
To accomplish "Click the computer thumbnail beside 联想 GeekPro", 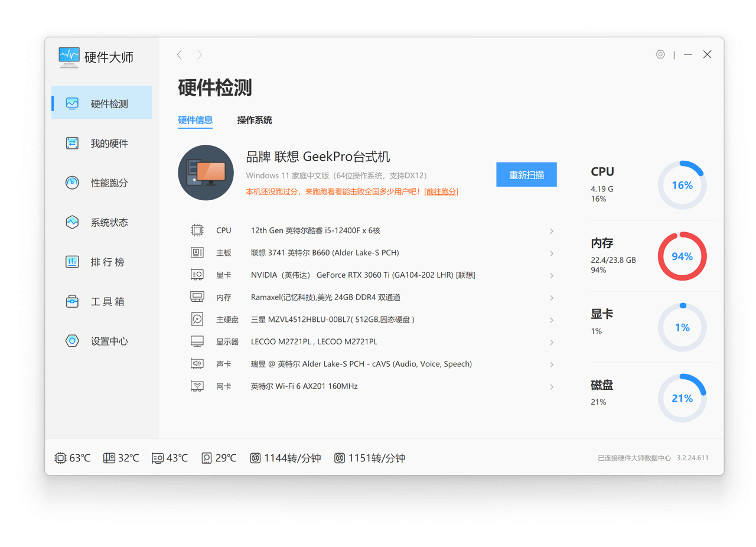I will click(x=206, y=172).
